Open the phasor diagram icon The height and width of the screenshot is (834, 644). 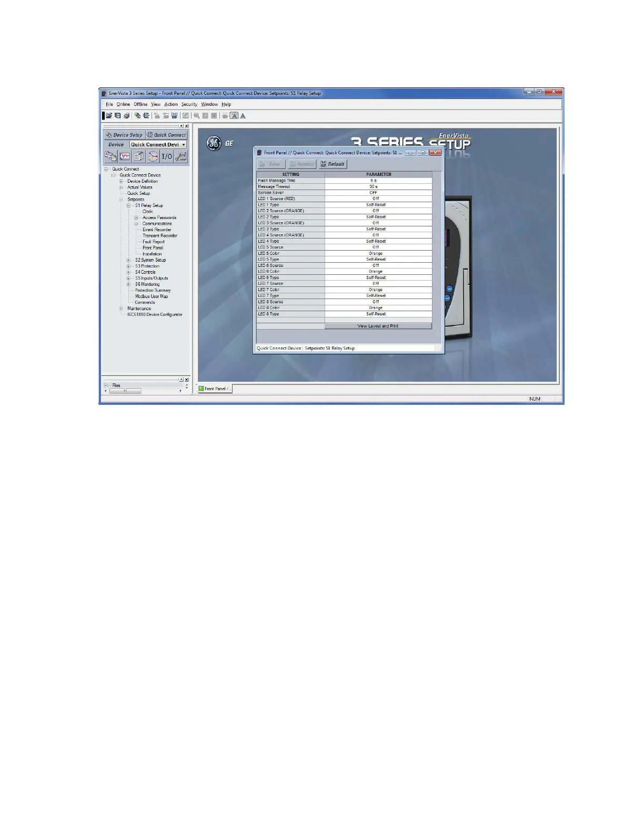pyautogui.click(x=153, y=156)
